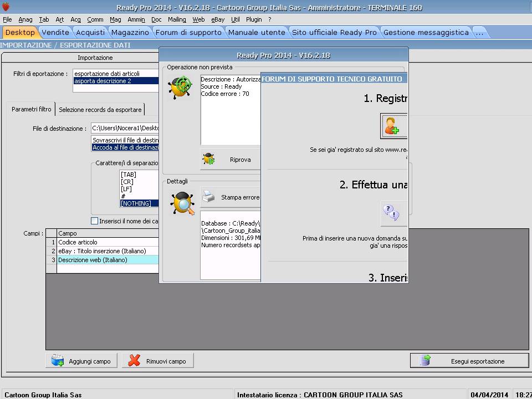Screen dimensions: 532x399
Task: Open the Gestione messaggistica tab
Action: pyautogui.click(x=426, y=32)
